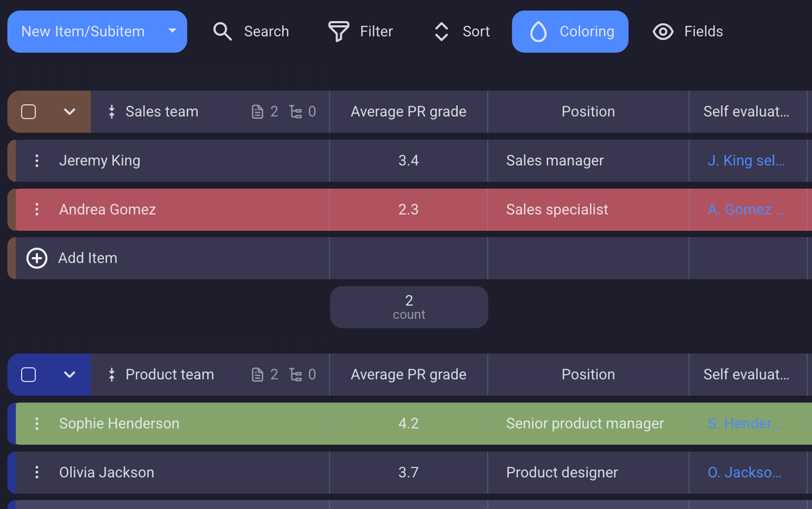Click the document count icon beside Sales team
Screen dimensions: 812x509
coord(259,112)
